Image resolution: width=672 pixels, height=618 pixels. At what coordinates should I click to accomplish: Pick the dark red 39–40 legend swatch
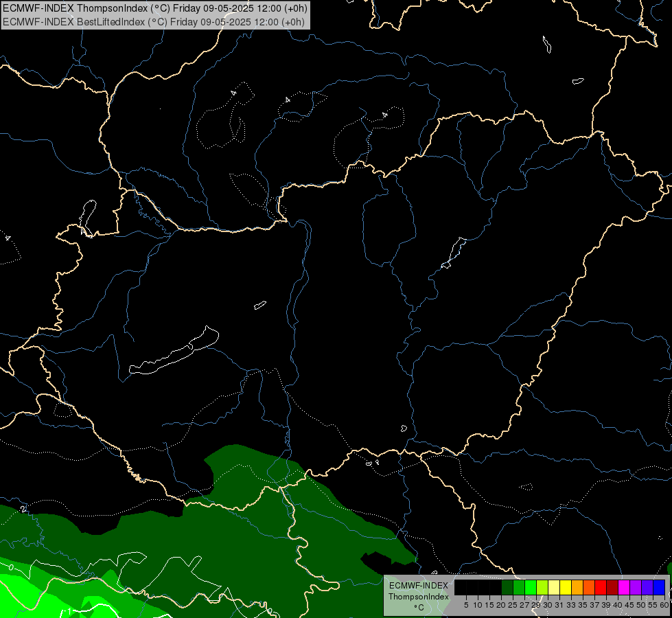(612, 587)
